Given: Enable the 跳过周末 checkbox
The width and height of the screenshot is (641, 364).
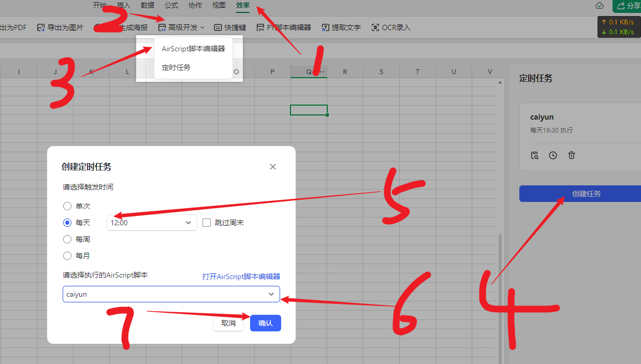Looking at the screenshot, I should click(207, 222).
